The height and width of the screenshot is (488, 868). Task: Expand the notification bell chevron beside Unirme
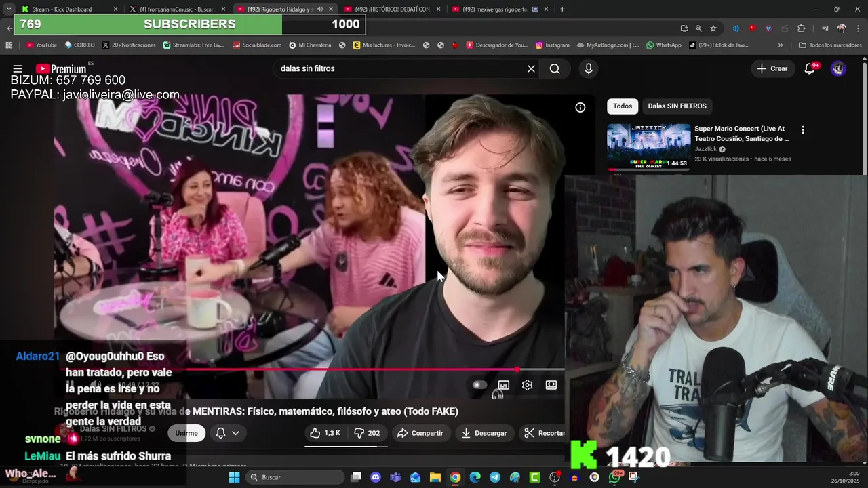tap(235, 433)
